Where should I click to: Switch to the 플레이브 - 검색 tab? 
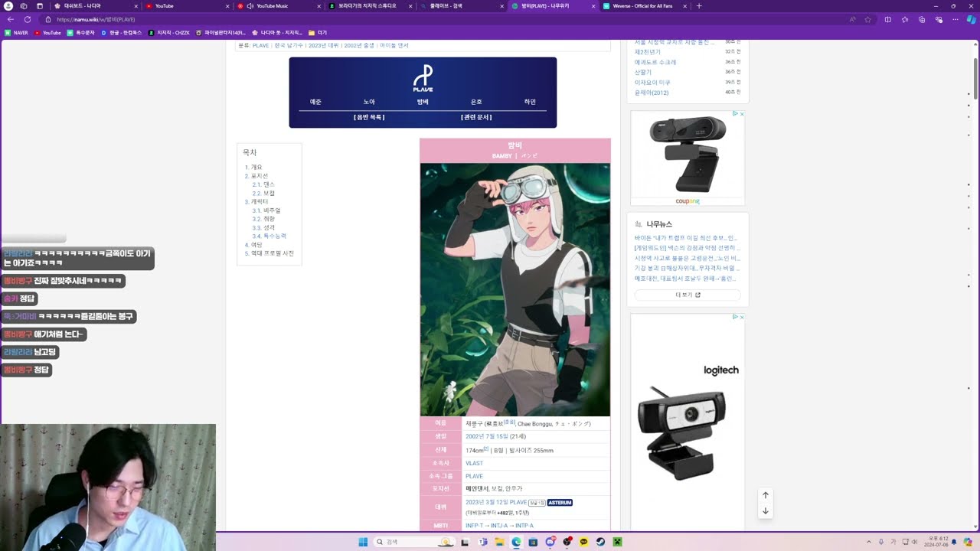tap(462, 6)
